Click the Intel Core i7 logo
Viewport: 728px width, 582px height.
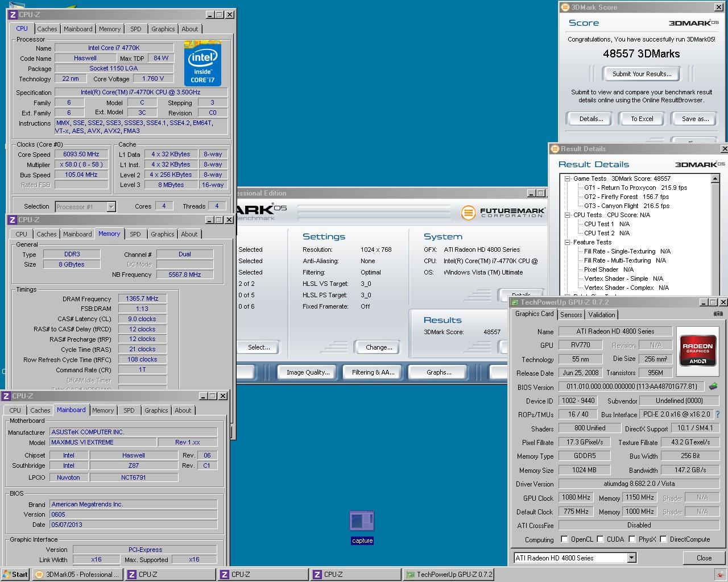click(202, 64)
